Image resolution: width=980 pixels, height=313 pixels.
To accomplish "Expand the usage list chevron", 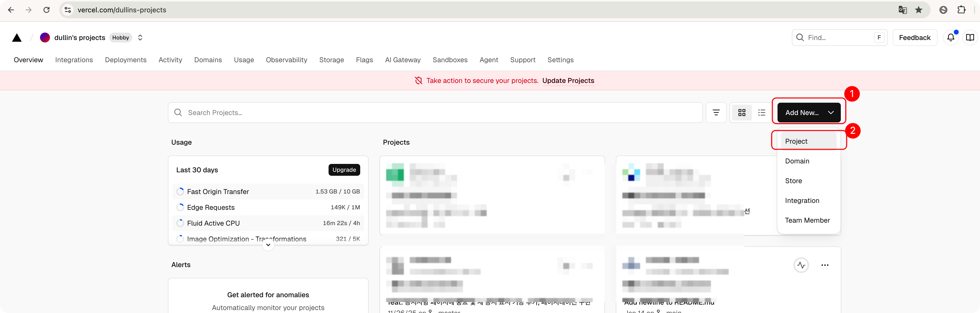I will click(268, 245).
